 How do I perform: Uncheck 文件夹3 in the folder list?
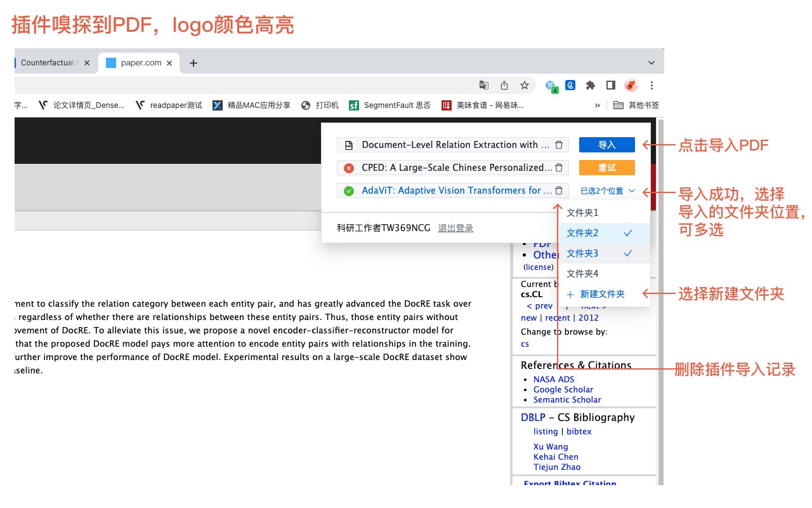click(x=605, y=253)
